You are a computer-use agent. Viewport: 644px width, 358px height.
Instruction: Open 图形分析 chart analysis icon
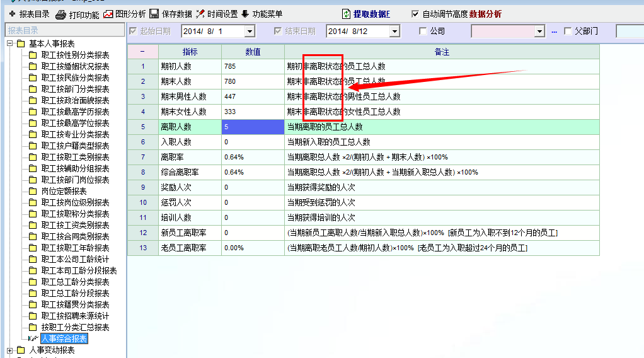point(108,14)
